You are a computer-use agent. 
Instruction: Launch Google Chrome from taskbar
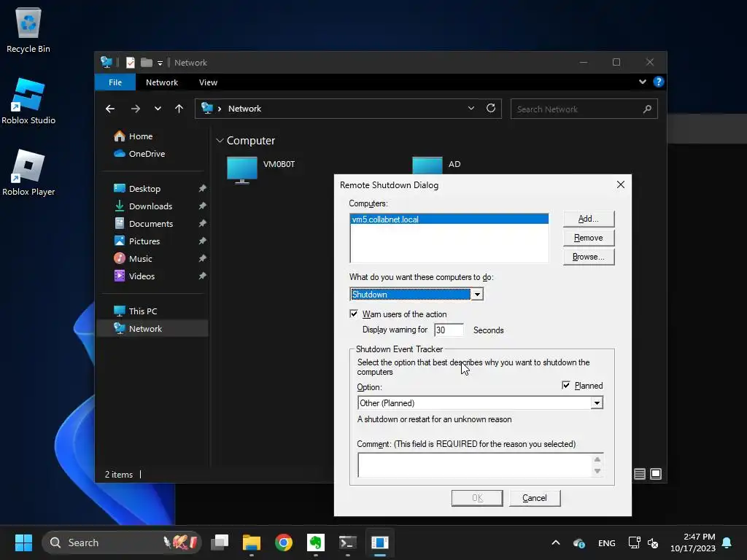284,542
